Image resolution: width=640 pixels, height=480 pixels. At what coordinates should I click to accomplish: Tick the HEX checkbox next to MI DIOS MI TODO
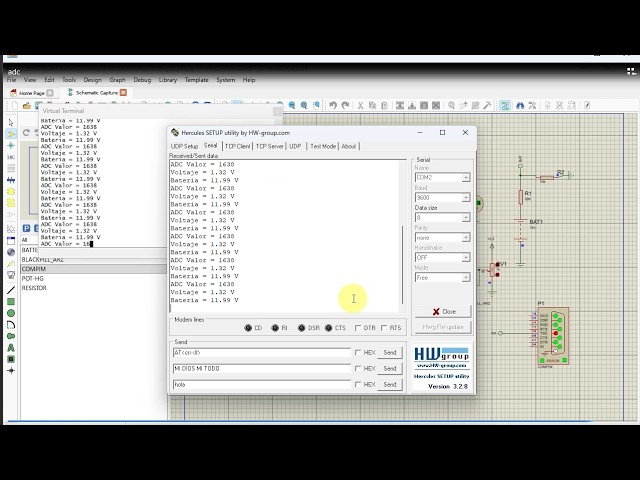[x=358, y=369]
